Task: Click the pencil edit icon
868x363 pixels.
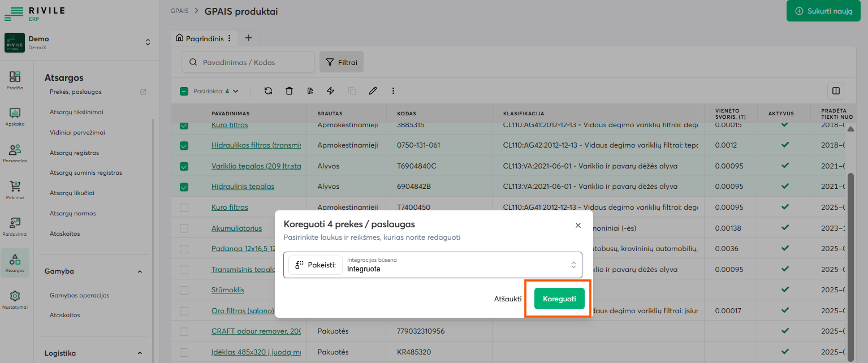Action: [x=373, y=91]
